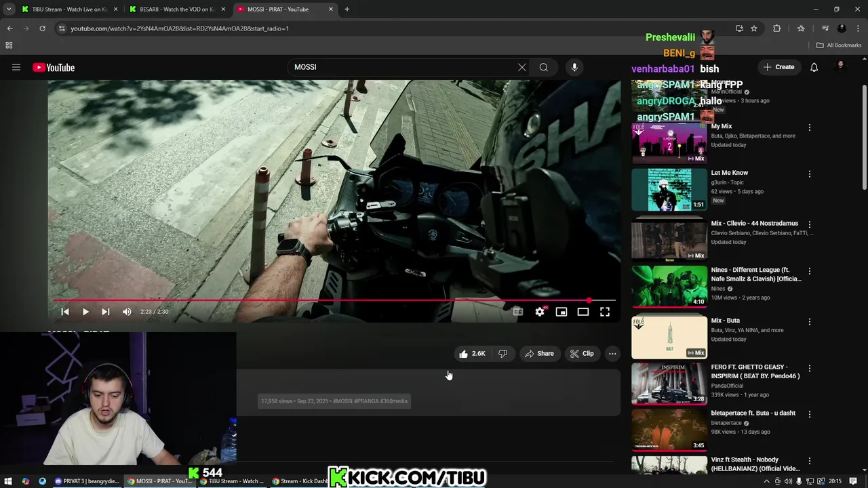This screenshot has width=868, height=488.
Task: Show hidden system tray icons
Action: (767, 481)
